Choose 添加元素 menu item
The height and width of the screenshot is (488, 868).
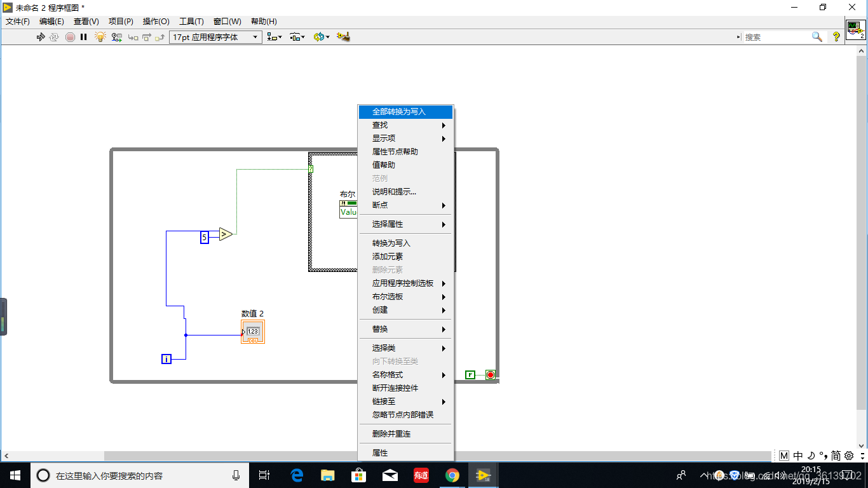[x=406, y=257]
